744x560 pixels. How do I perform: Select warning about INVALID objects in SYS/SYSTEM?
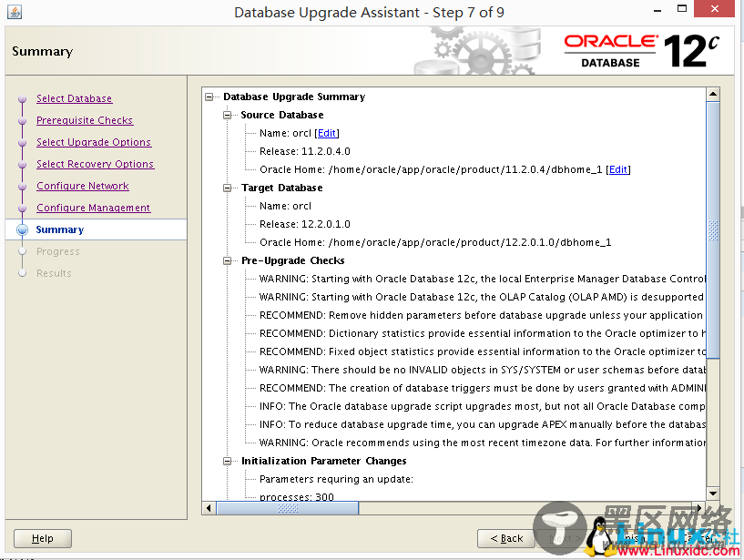coord(482,370)
